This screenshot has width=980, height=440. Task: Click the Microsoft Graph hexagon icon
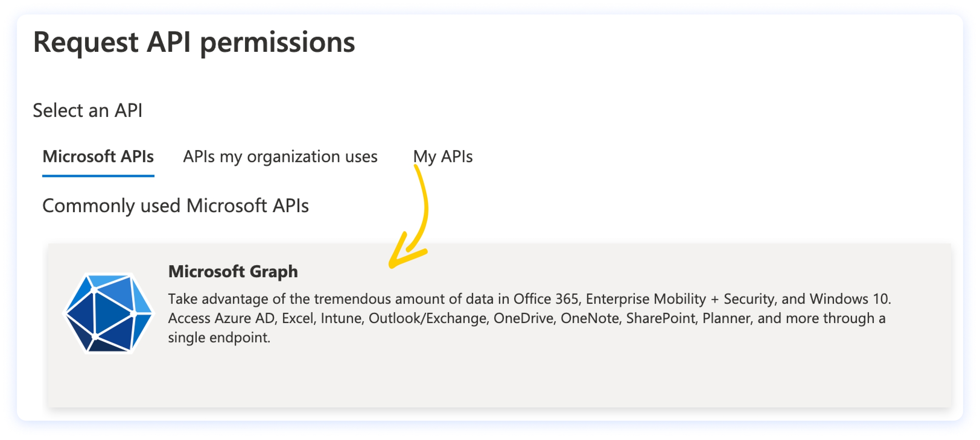[108, 313]
